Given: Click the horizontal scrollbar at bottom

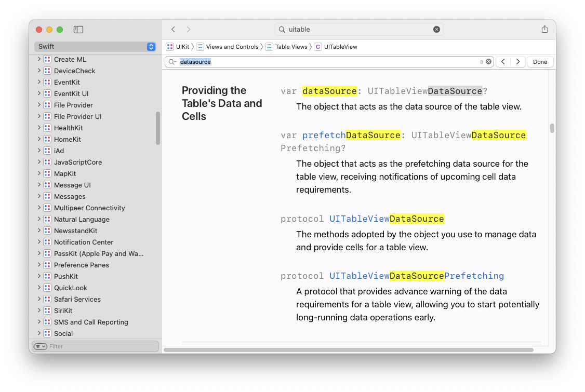Looking at the screenshot, I should coord(349,350).
